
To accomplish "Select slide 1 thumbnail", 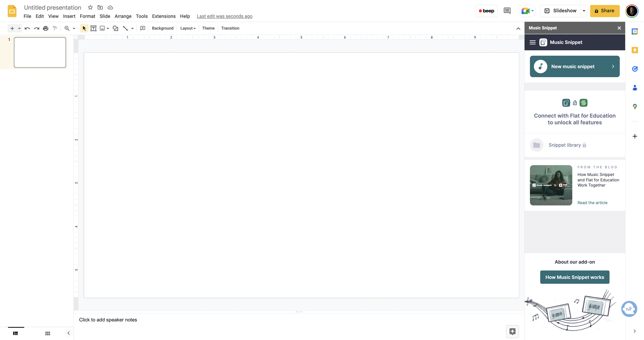I will tap(40, 52).
